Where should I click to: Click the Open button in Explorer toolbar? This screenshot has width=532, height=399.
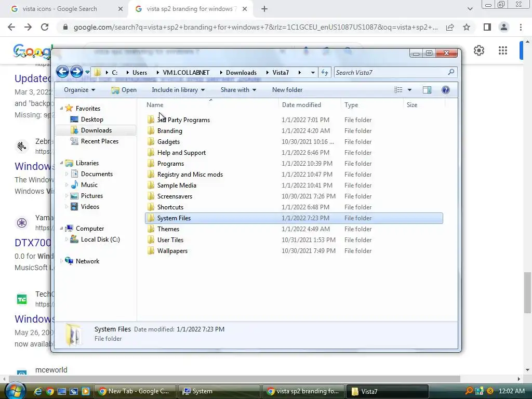click(x=124, y=90)
